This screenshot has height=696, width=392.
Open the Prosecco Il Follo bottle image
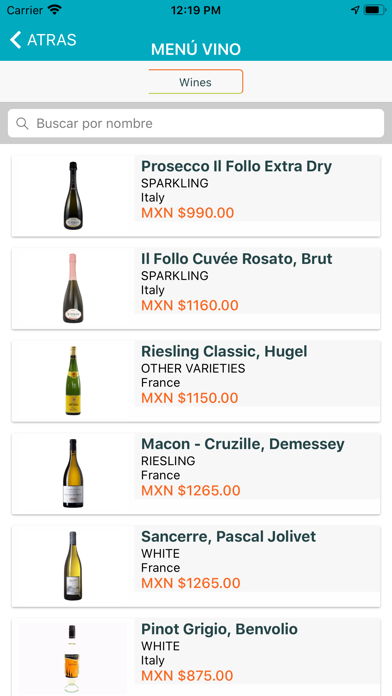coord(73,196)
